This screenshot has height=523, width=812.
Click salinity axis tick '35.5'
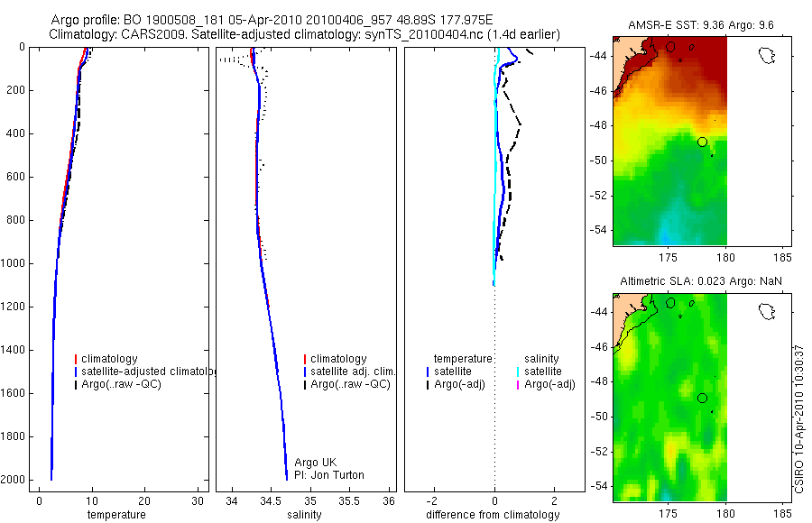point(349,501)
